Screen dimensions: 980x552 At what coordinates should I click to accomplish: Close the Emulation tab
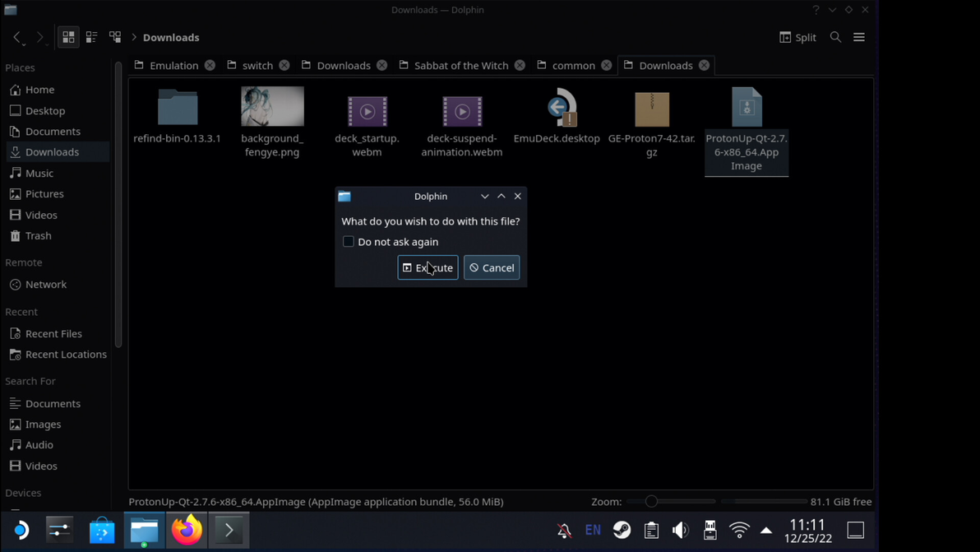pyautogui.click(x=210, y=66)
